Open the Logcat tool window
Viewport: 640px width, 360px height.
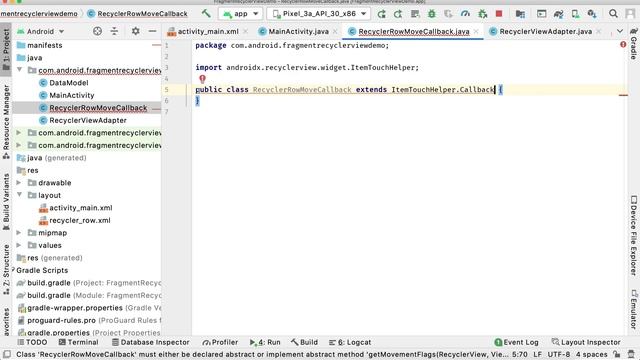pyautogui.click(x=350, y=342)
